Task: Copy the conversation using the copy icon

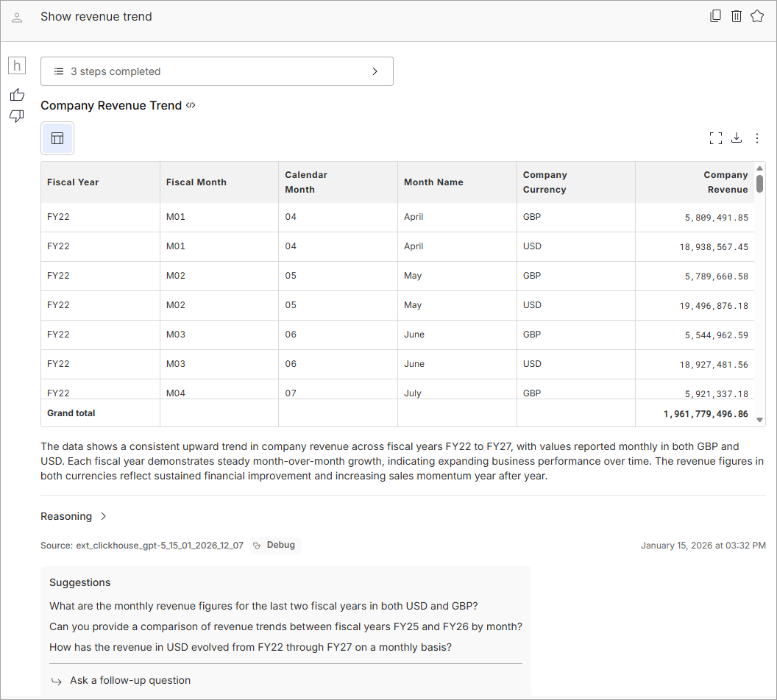Action: (715, 16)
